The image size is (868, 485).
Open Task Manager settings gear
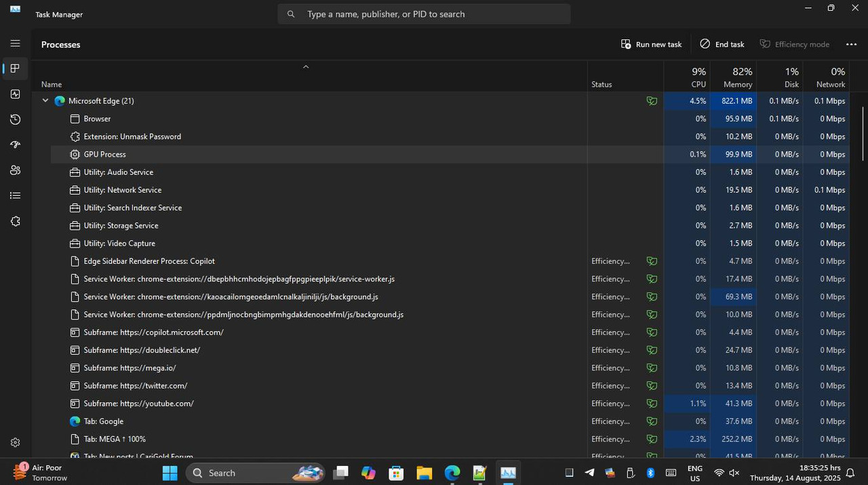point(15,442)
